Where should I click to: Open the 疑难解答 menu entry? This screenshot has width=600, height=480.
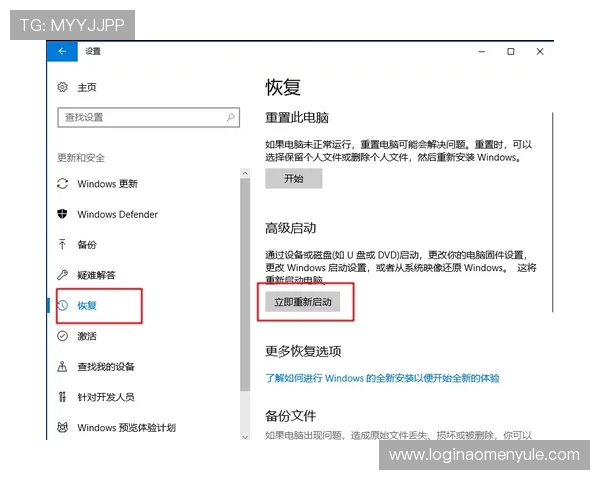[x=96, y=275]
